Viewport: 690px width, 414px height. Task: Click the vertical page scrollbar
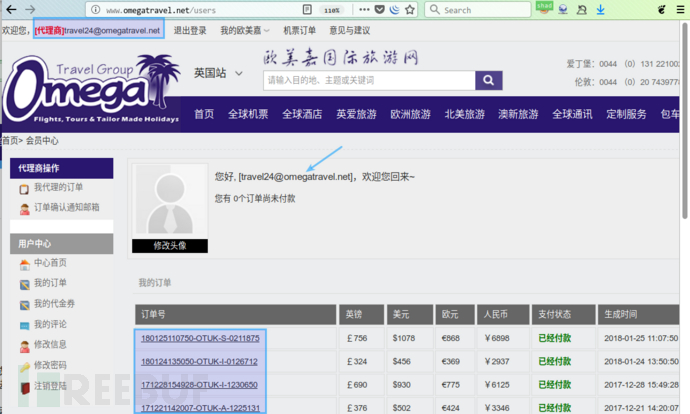tap(685, 121)
